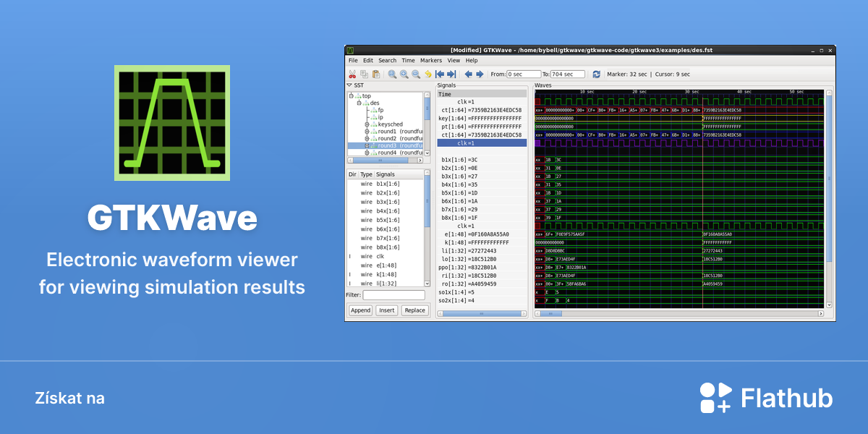Open the Search menu
This screenshot has width=868, height=434.
click(388, 61)
